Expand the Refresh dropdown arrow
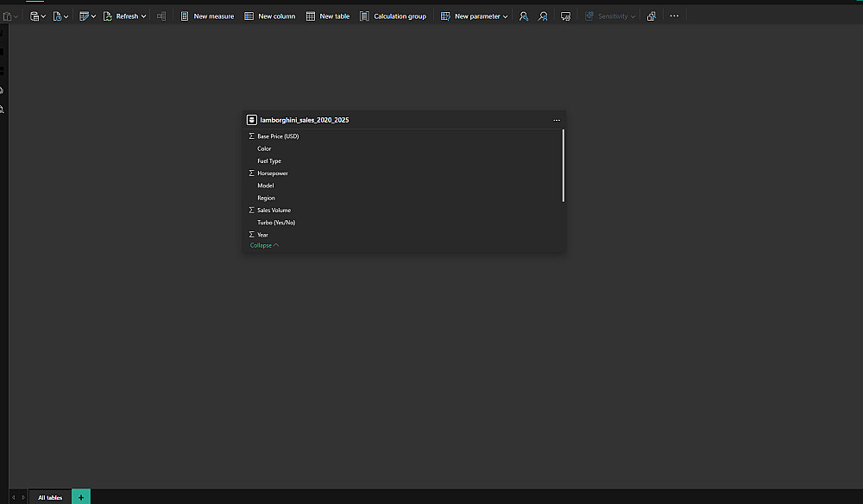863x504 pixels. pyautogui.click(x=143, y=16)
